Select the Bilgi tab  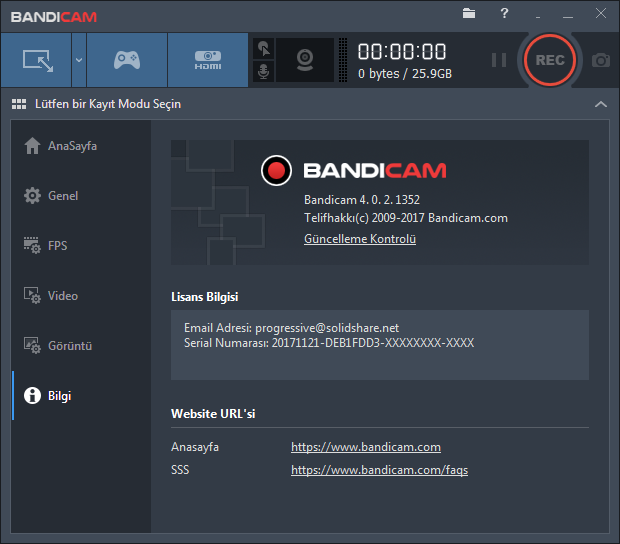pos(81,395)
